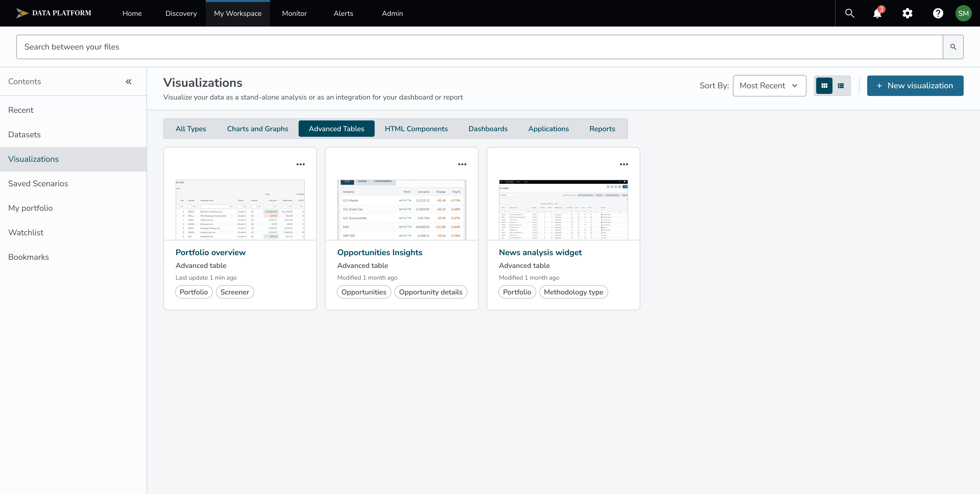Screen dimensions: 980x494
Task: Open the News analysis widget title link
Action: coord(540,253)
